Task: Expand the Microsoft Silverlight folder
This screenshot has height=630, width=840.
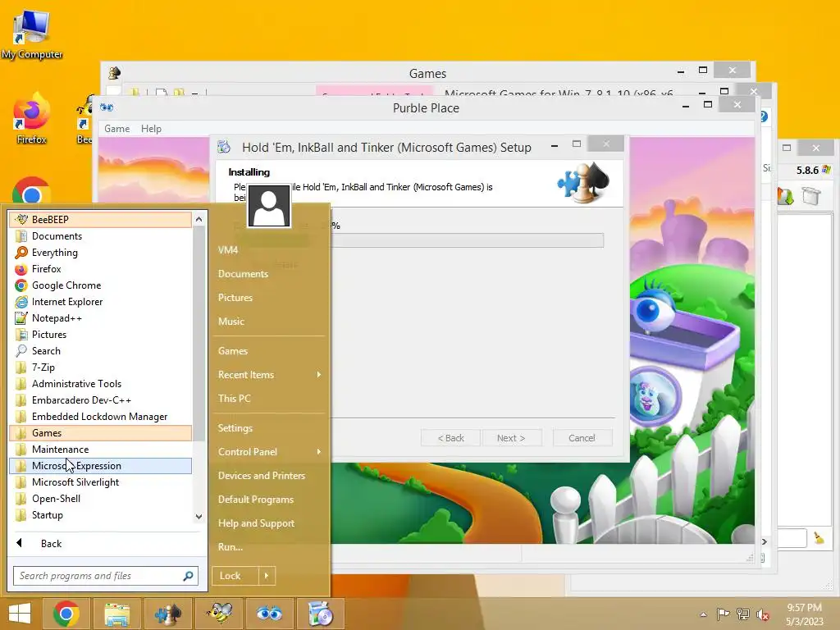Action: point(100,482)
